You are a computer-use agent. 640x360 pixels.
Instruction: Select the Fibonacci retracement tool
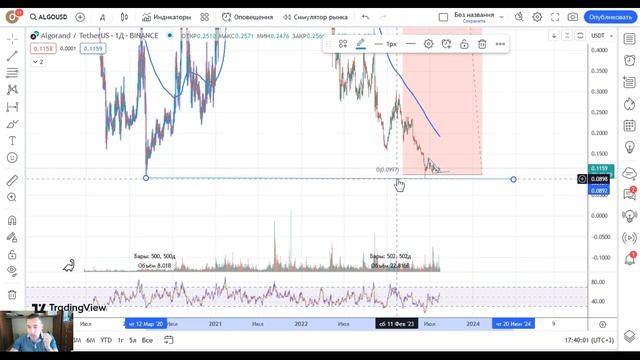pos(12,73)
